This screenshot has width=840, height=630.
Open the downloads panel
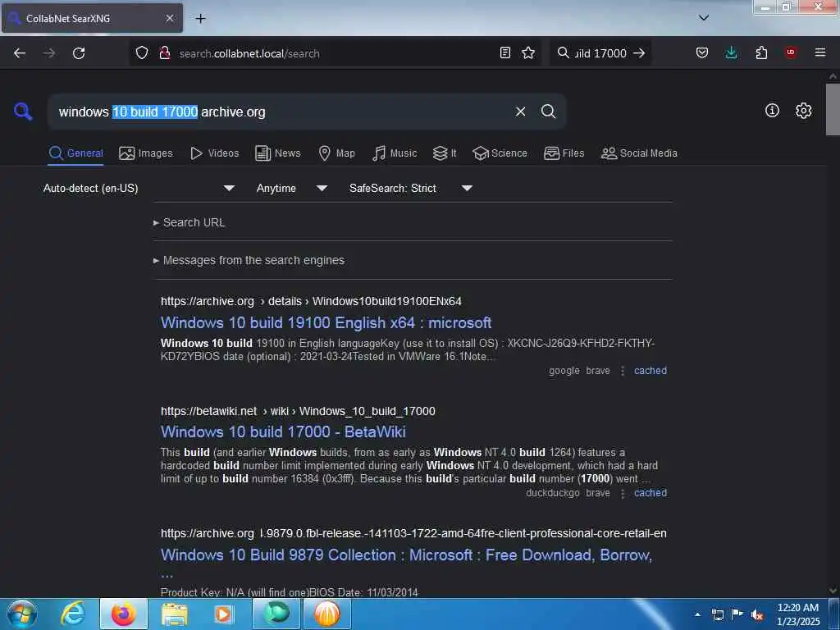coord(731,52)
